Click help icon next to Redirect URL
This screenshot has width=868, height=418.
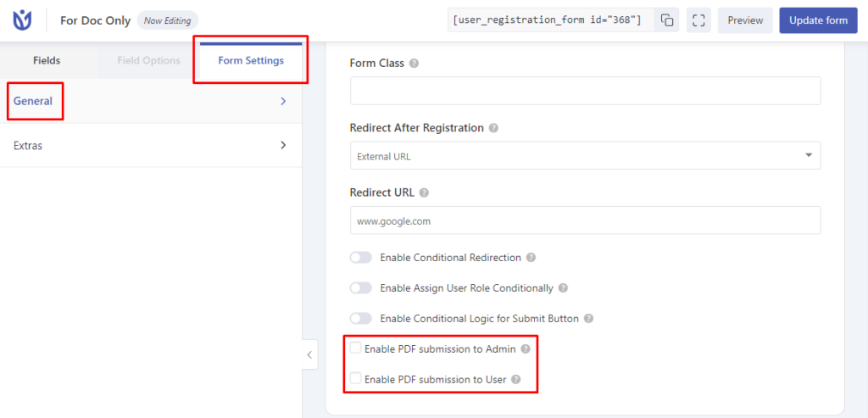tap(424, 192)
